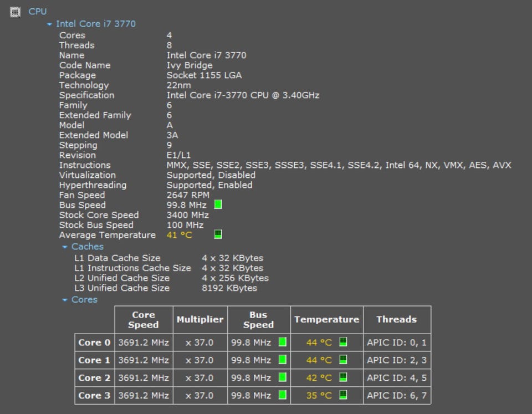This screenshot has height=414, width=532.
Task: Select the Multiplier column header
Action: (x=200, y=320)
